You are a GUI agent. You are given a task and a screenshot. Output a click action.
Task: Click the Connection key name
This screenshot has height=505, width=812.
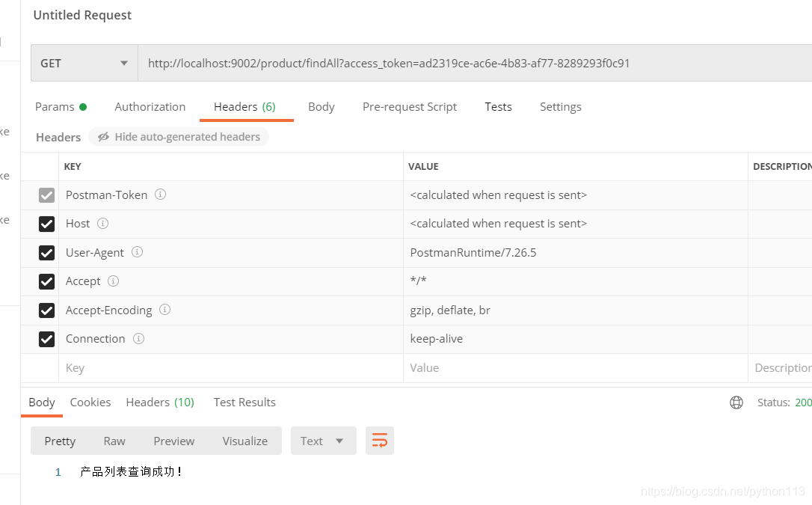click(x=95, y=339)
